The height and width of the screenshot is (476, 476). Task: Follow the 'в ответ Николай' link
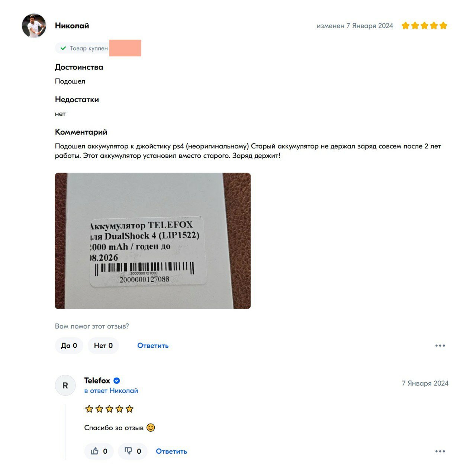(x=111, y=391)
